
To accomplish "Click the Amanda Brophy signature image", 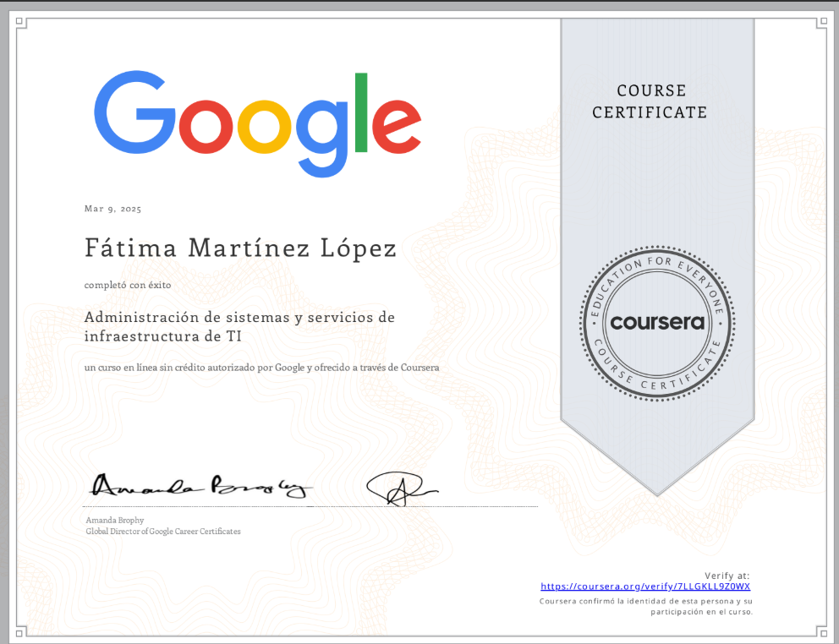I will coord(200,486).
